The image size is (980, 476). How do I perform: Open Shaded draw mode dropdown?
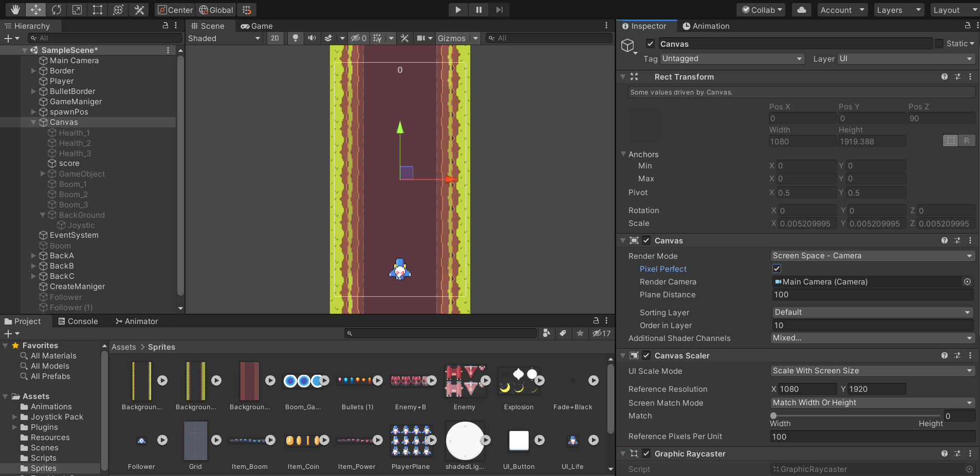(224, 38)
